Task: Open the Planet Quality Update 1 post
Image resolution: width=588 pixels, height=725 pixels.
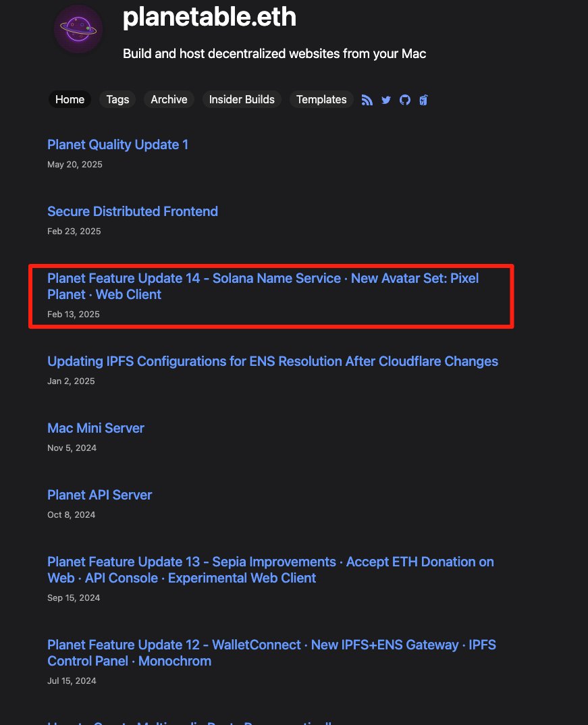Action: (117, 144)
